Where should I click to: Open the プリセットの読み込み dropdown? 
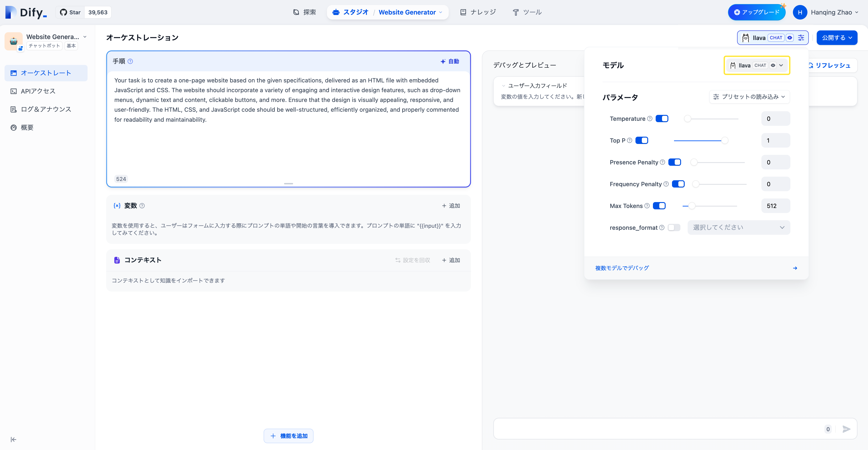tap(749, 97)
